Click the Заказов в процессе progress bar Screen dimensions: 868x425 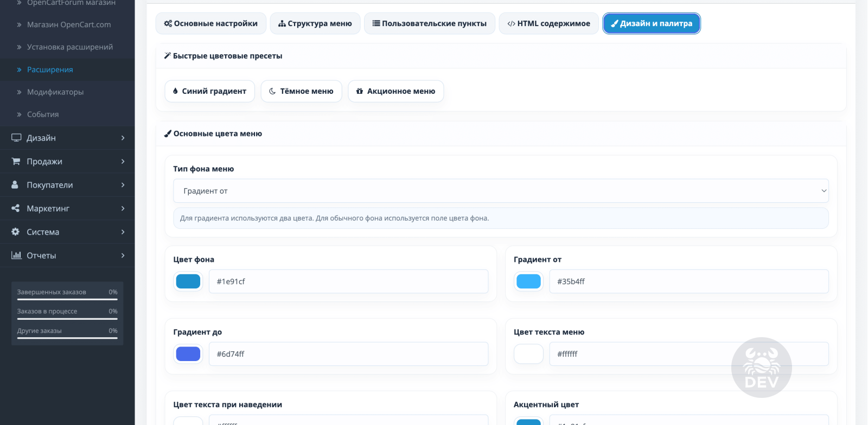point(67,319)
